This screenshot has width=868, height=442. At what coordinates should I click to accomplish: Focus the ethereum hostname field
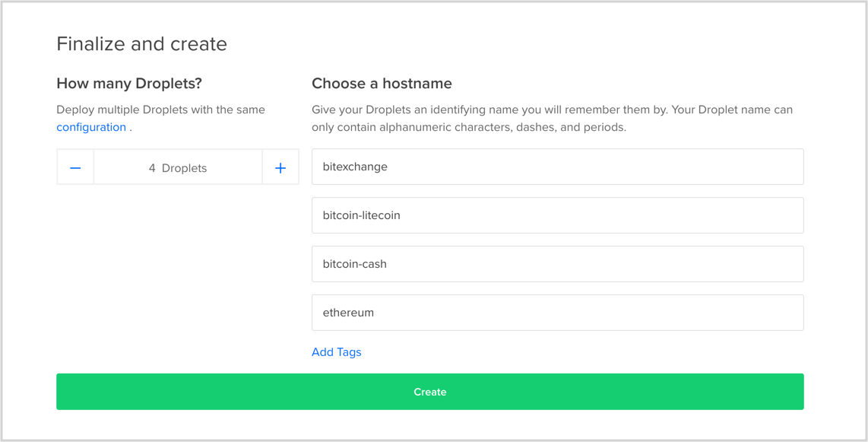coord(557,313)
